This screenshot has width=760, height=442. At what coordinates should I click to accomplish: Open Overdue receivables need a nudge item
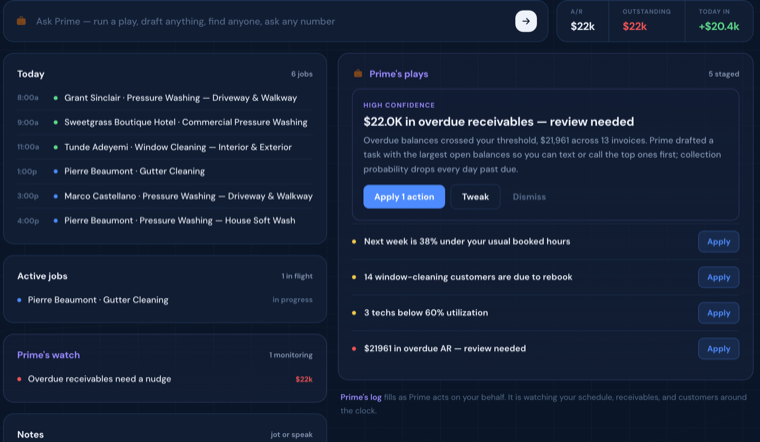click(x=165, y=379)
